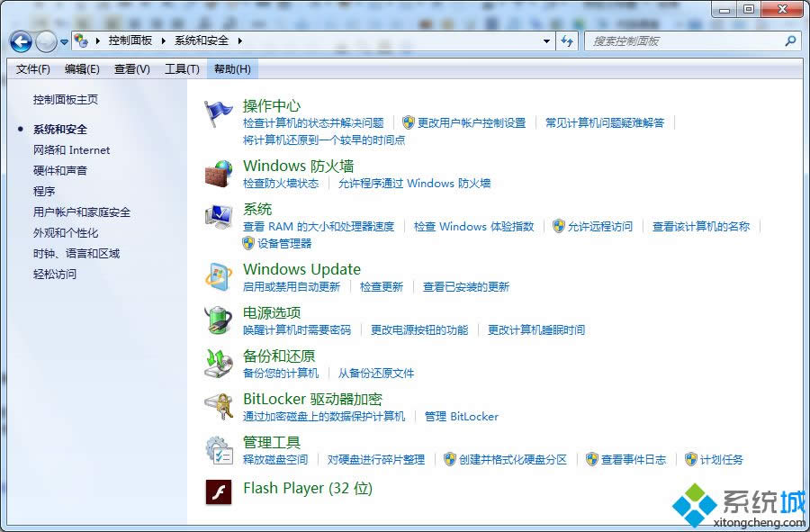Click the shield icon beside 更改用户帐户控制设置

click(x=409, y=122)
